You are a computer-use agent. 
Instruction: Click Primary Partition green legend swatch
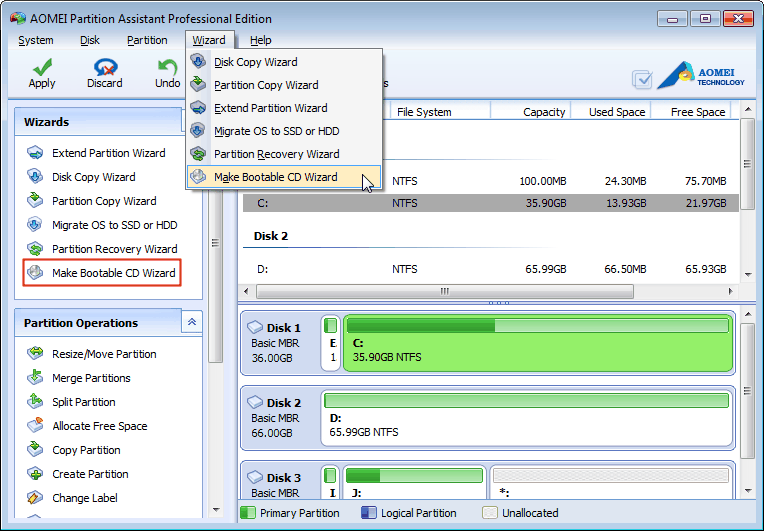(x=248, y=512)
